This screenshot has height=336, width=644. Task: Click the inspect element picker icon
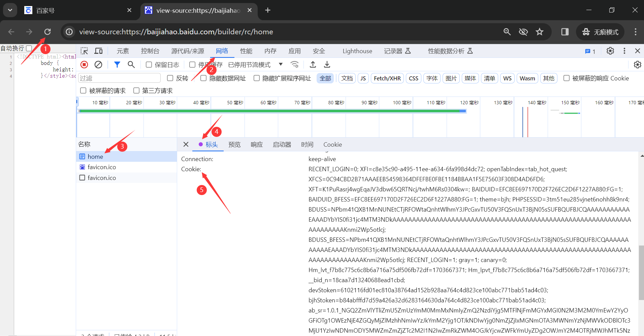tap(84, 51)
